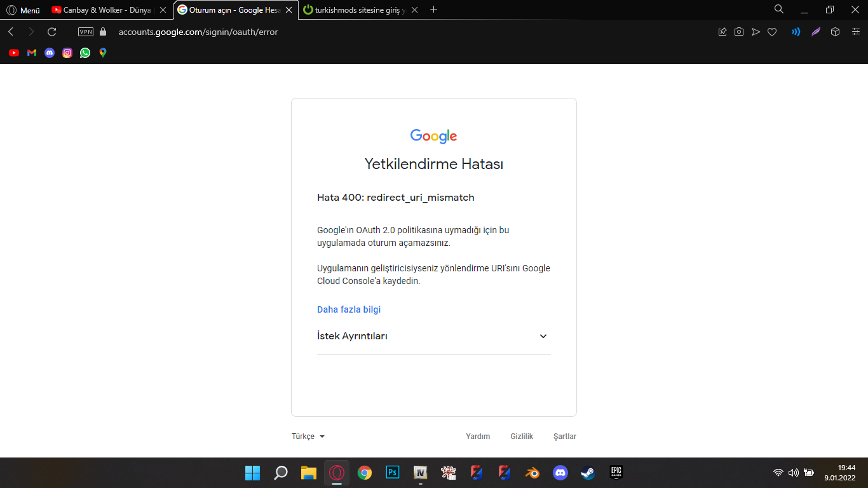Open the extensions cube icon
This screenshot has height=488, width=868.
[836, 32]
